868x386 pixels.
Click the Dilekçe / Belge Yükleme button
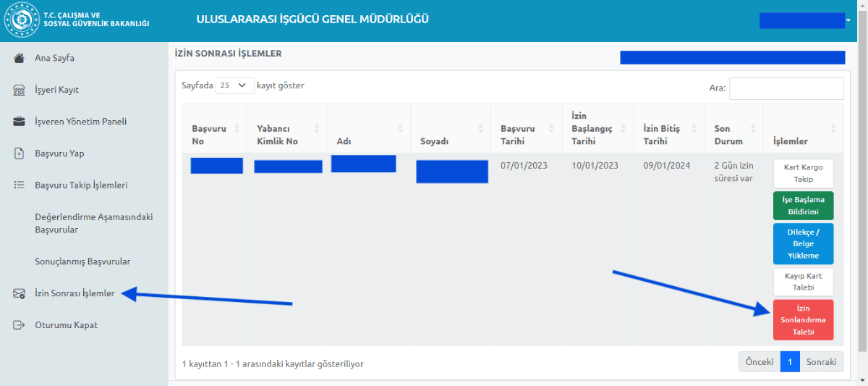[803, 244]
